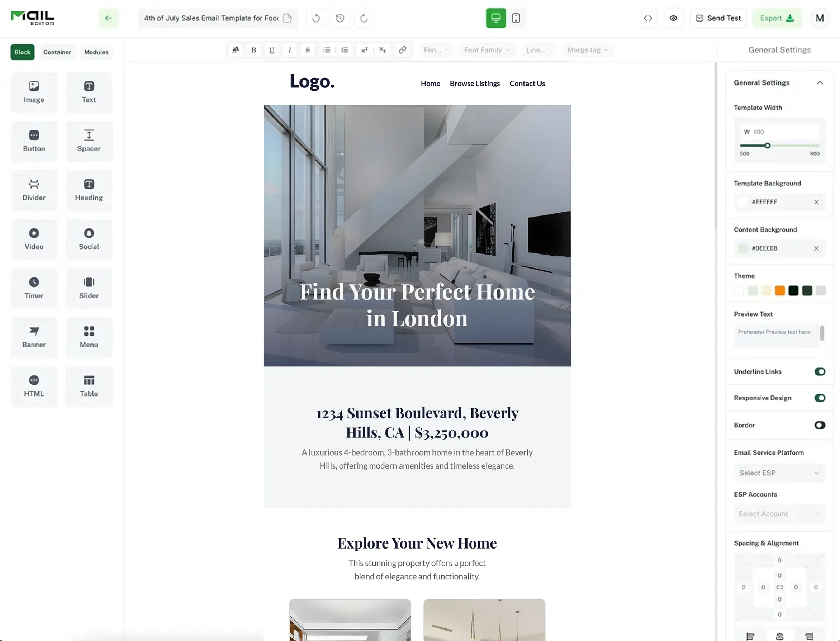Pick the Social block

[89, 239]
